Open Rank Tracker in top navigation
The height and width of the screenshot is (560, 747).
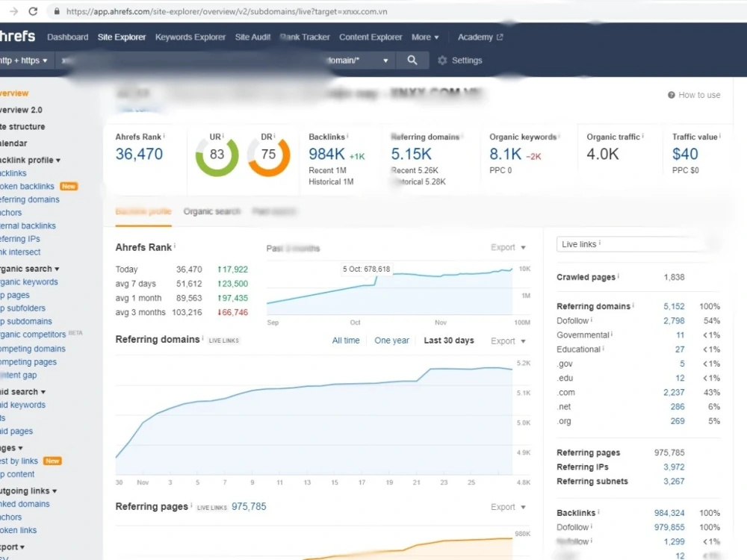coord(305,37)
